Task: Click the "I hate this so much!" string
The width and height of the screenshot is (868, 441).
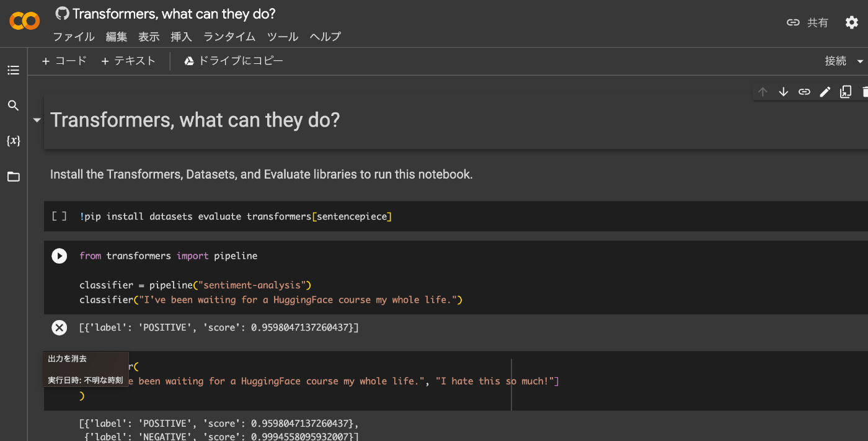Action: [495, 381]
